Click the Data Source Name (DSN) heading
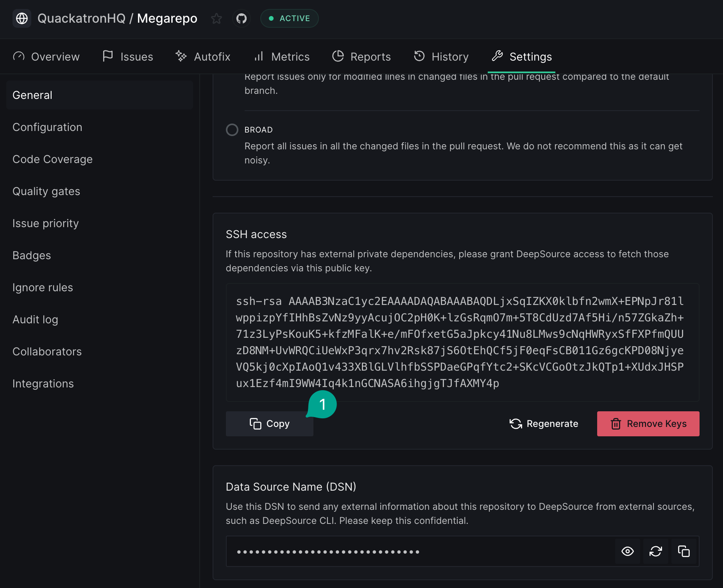The width and height of the screenshot is (723, 588). pos(291,487)
